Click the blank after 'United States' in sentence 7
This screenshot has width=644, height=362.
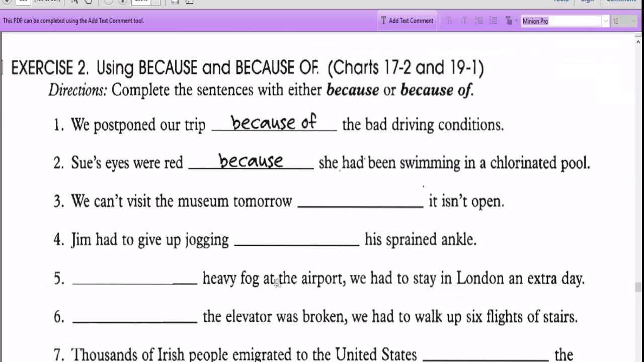pos(486,355)
